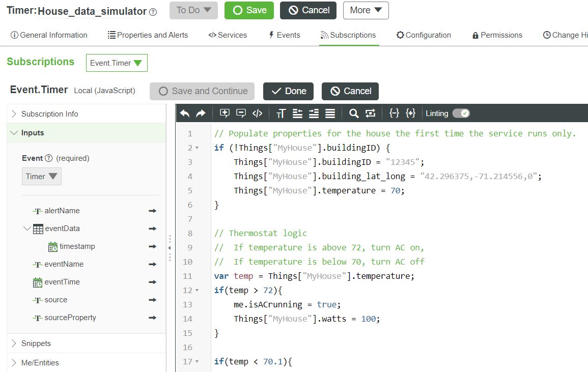Click the font size adjustment icon in the toolbar
Screen dimensions: 588x372
281,113
